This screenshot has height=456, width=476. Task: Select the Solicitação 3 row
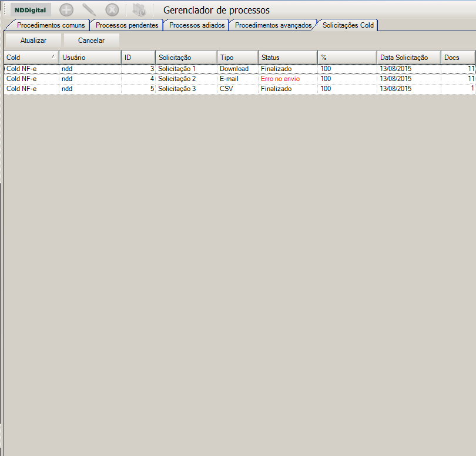[240, 89]
